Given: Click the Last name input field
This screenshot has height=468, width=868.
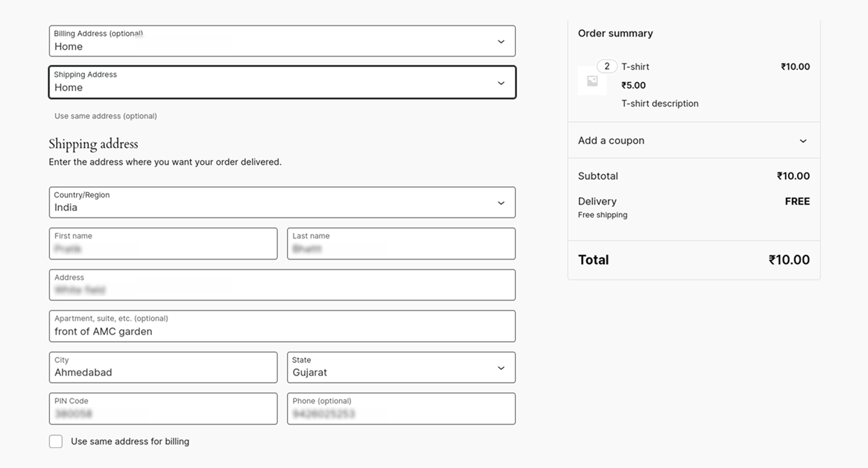Looking at the screenshot, I should pyautogui.click(x=401, y=243).
